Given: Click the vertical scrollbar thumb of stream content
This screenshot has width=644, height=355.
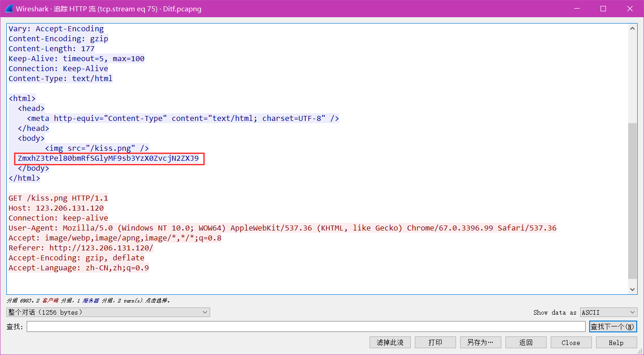Looking at the screenshot, I should (x=633, y=201).
